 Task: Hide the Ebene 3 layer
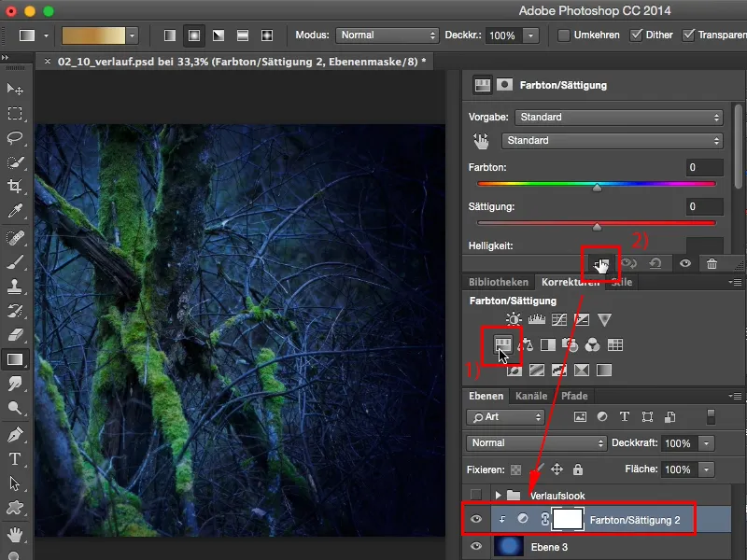[x=476, y=548]
